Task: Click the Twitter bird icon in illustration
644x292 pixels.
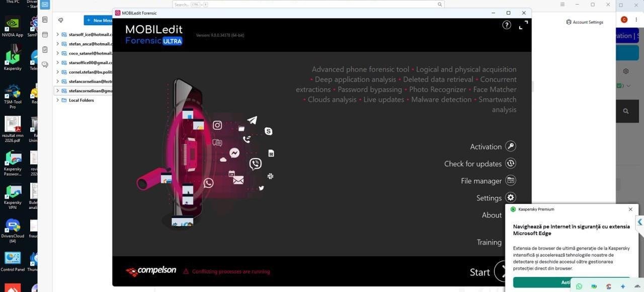Action: (x=261, y=188)
